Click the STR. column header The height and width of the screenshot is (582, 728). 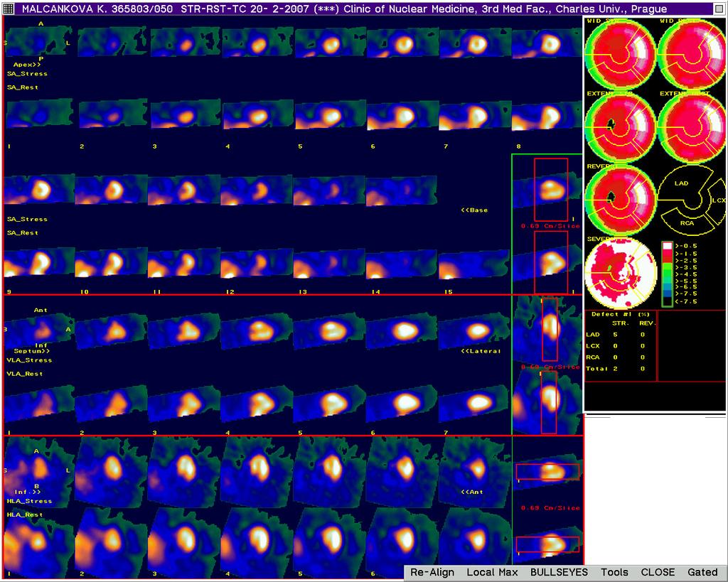pos(620,323)
